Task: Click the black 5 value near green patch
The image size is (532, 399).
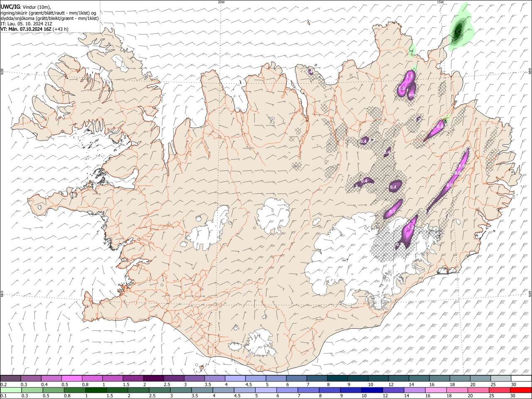Action: point(446,121)
